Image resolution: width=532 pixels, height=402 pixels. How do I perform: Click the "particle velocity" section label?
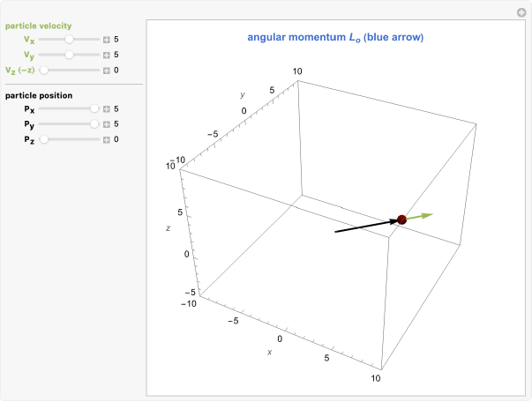coord(38,26)
